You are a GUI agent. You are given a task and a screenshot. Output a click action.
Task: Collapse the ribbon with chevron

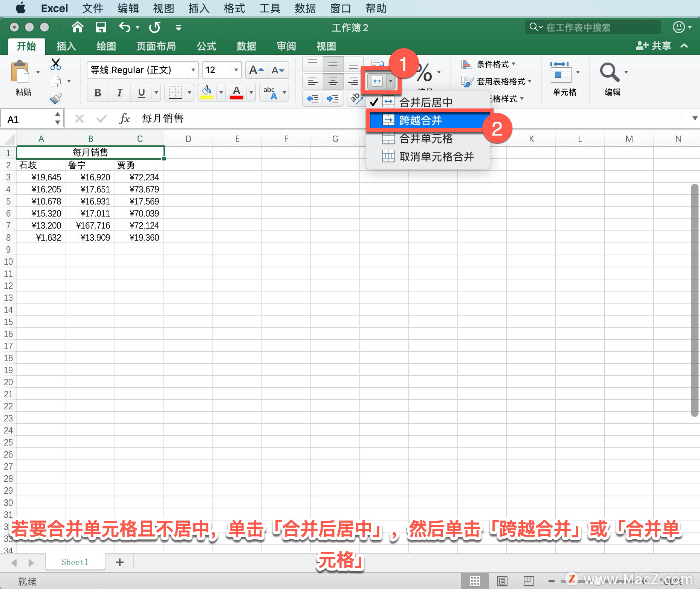684,46
